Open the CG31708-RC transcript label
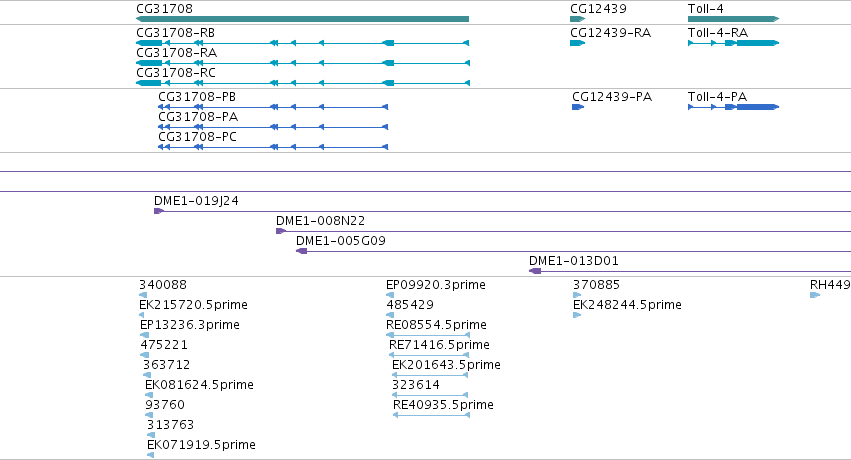 176,73
